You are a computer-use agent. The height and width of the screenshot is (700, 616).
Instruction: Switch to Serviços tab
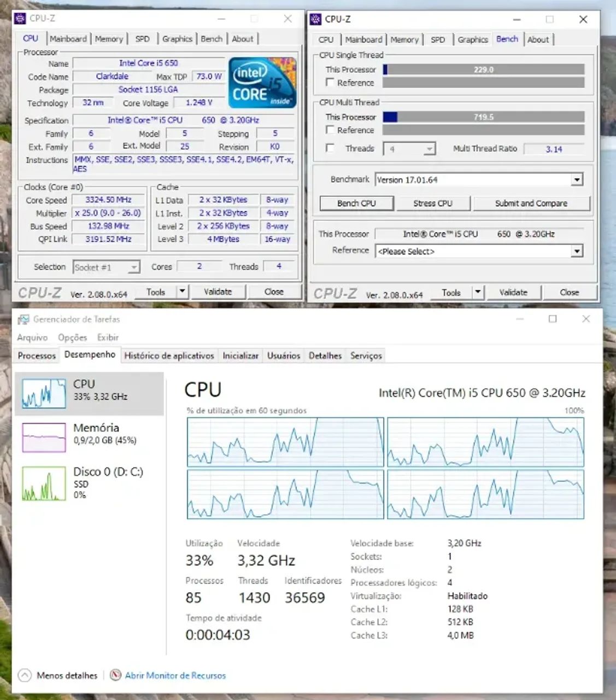tap(366, 355)
